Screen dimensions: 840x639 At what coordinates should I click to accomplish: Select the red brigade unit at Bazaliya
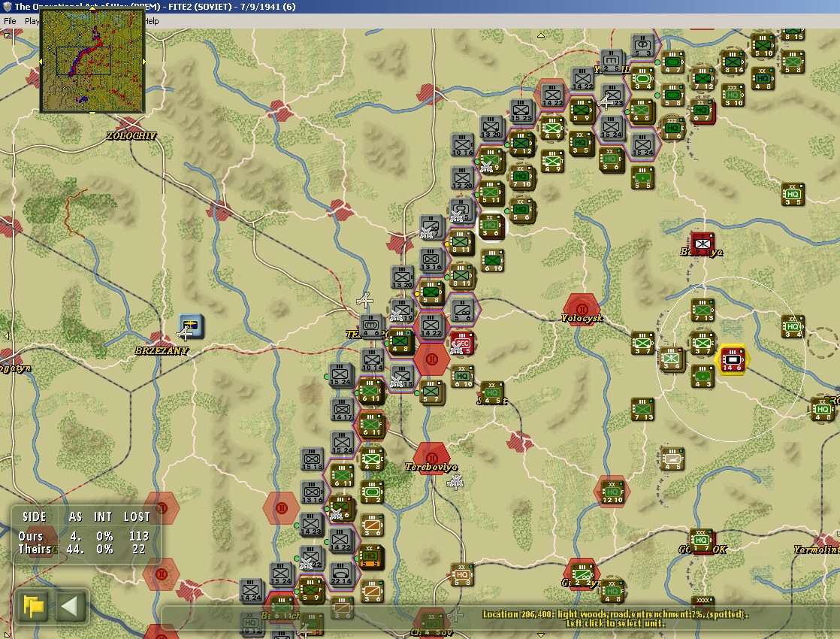(703, 245)
